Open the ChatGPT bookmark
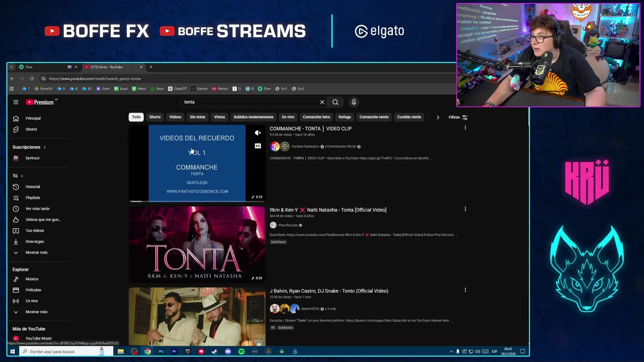The width and height of the screenshot is (644, 362). pyautogui.click(x=177, y=88)
